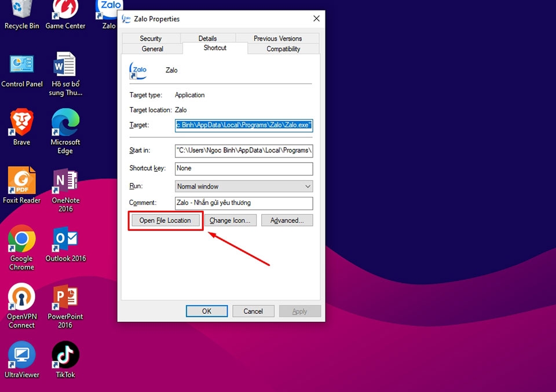The height and width of the screenshot is (392, 556).
Task: Open TikTok desktop shortcut
Action: click(x=65, y=360)
